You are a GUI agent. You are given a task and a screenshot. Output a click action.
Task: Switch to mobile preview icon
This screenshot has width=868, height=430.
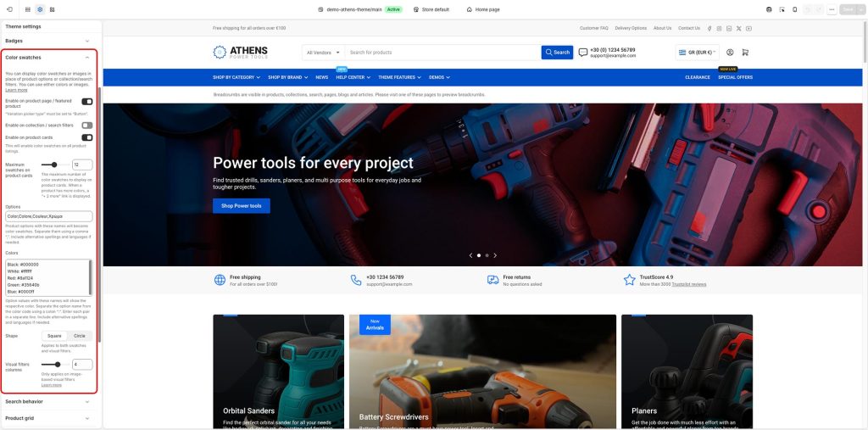click(795, 9)
